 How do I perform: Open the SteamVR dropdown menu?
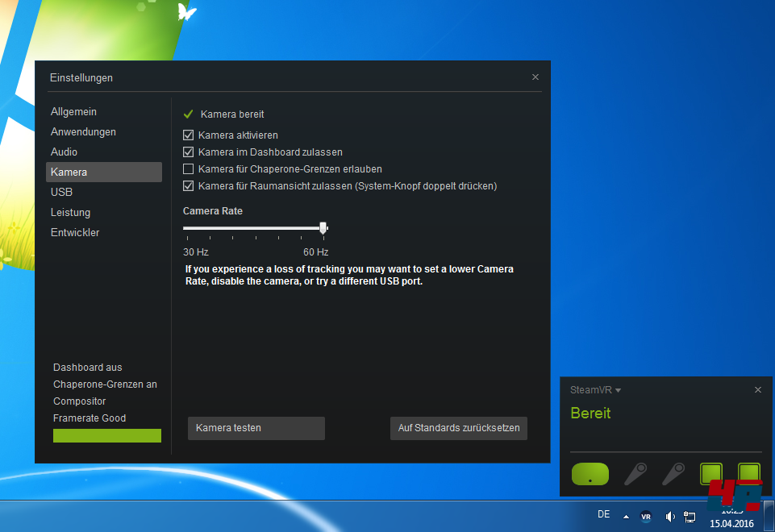(595, 389)
